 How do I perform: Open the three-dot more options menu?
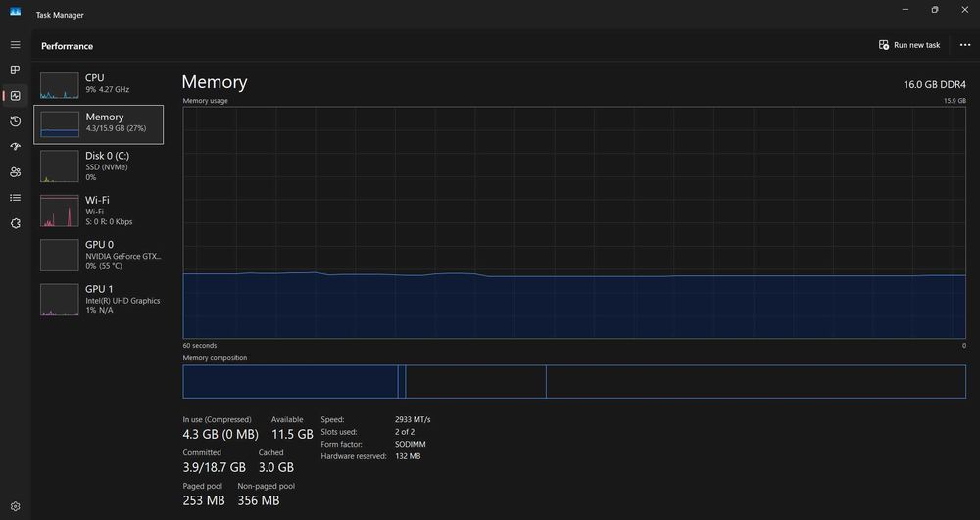(965, 45)
